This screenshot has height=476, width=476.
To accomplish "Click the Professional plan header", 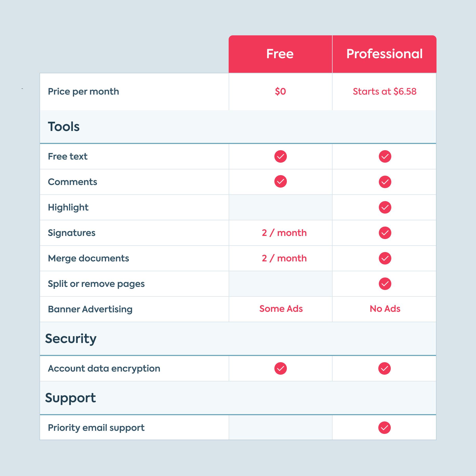I will click(x=384, y=54).
